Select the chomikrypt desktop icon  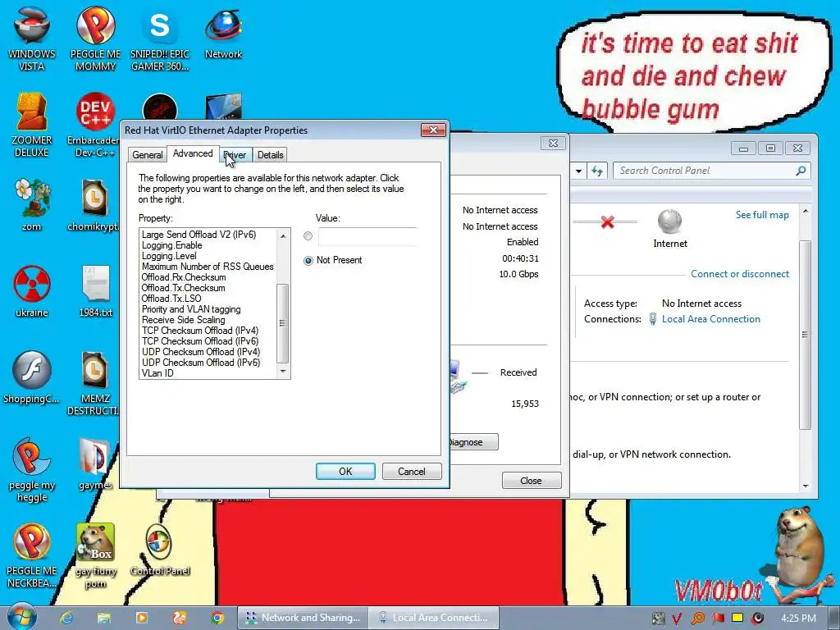pyautogui.click(x=95, y=204)
